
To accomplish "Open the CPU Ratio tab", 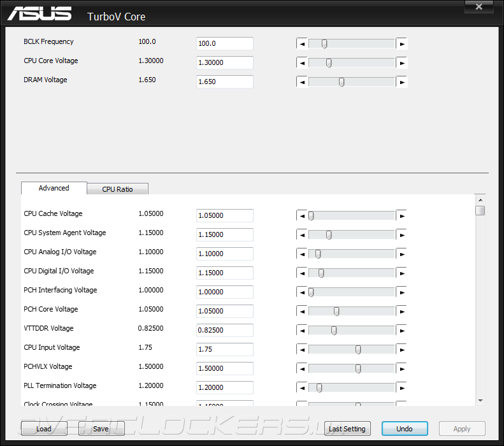I will point(118,189).
